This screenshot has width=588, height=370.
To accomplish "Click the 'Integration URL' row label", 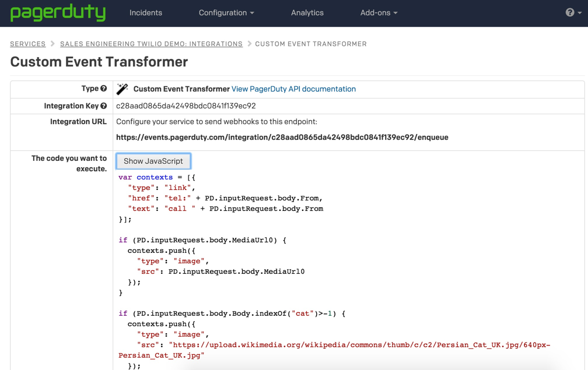I will click(x=78, y=122).
